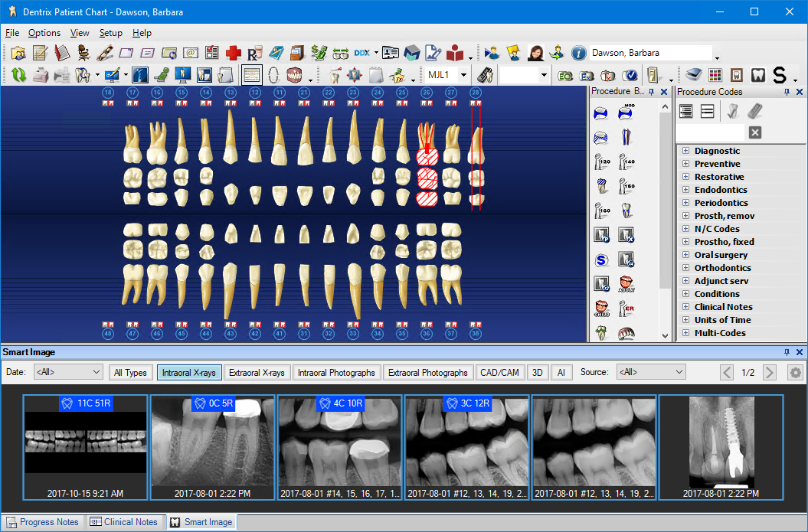The height and width of the screenshot is (532, 808).
Task: Click the blue info icon beside patient name
Action: pyautogui.click(x=578, y=53)
